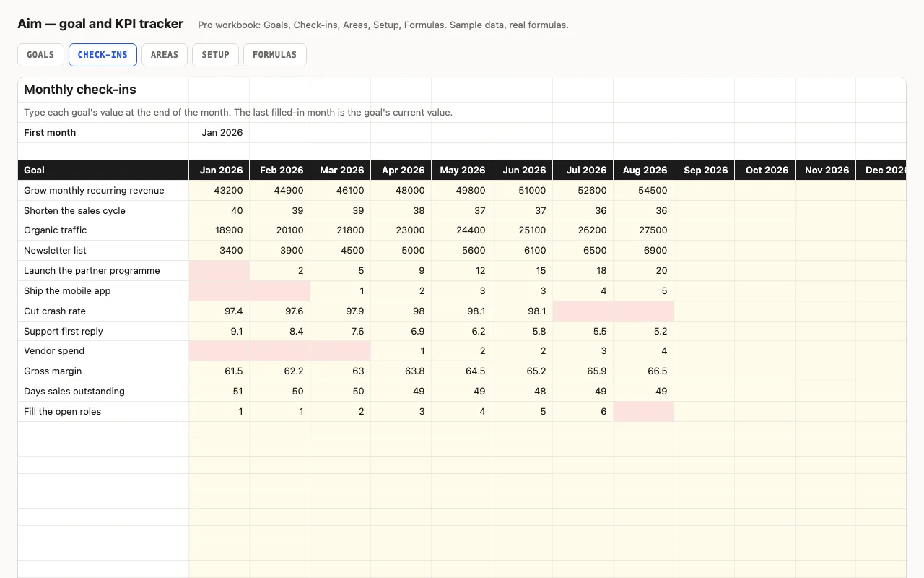Click the Fill the open roles label
This screenshot has height=578, width=924.
pos(103,412)
